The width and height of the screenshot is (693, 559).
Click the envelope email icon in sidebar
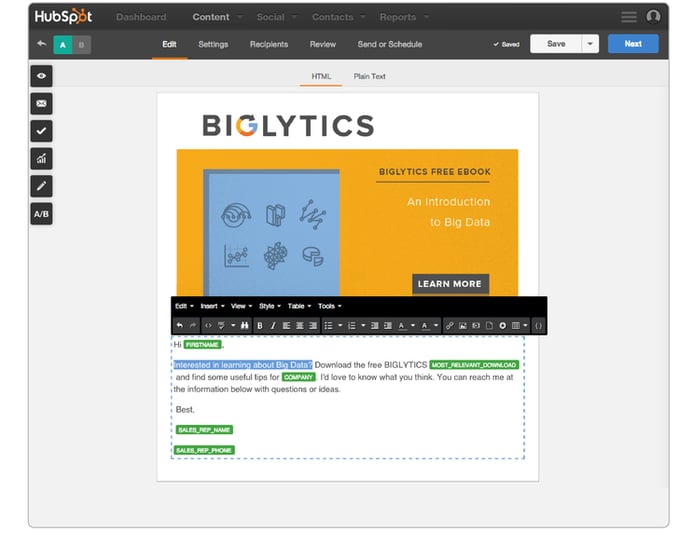click(x=41, y=103)
